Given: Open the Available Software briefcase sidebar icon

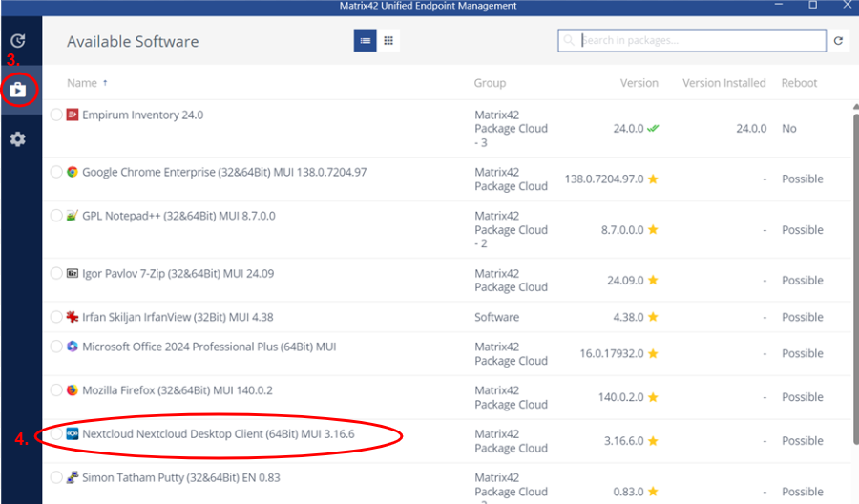Looking at the screenshot, I should pyautogui.click(x=18, y=90).
